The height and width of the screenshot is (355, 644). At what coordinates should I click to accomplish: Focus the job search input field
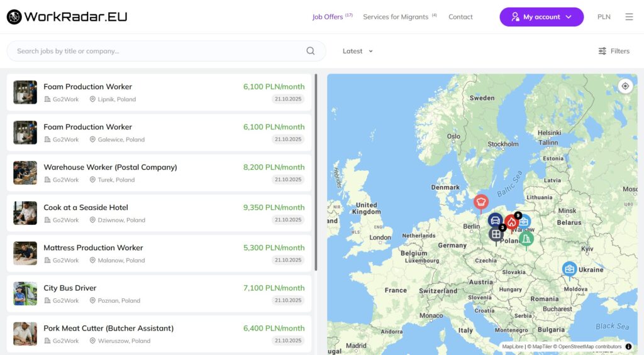[x=157, y=51]
